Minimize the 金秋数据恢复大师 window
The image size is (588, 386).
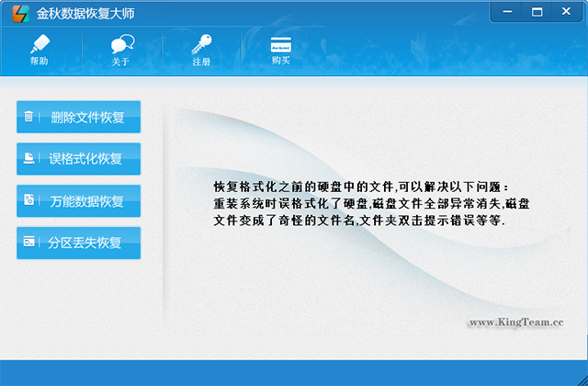(507, 12)
